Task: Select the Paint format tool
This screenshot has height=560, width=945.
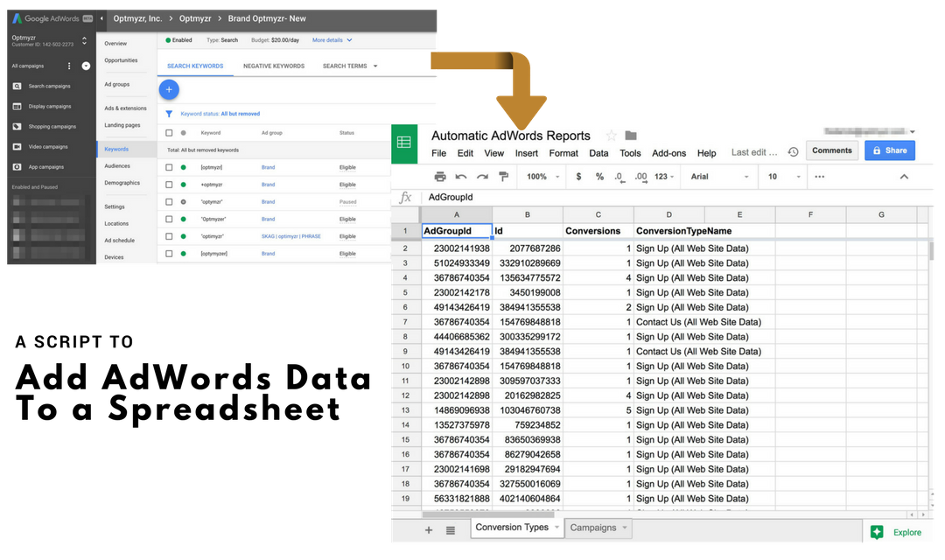Action: point(503,176)
